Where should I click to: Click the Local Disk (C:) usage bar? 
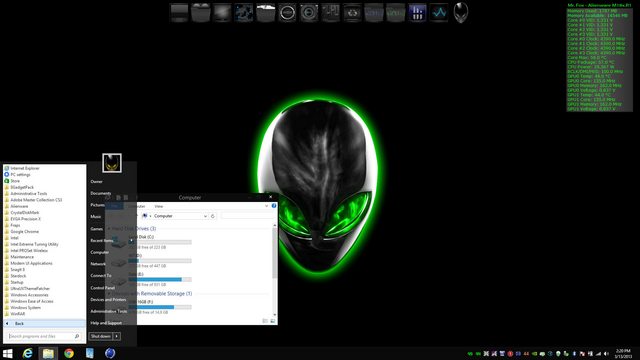(160, 242)
